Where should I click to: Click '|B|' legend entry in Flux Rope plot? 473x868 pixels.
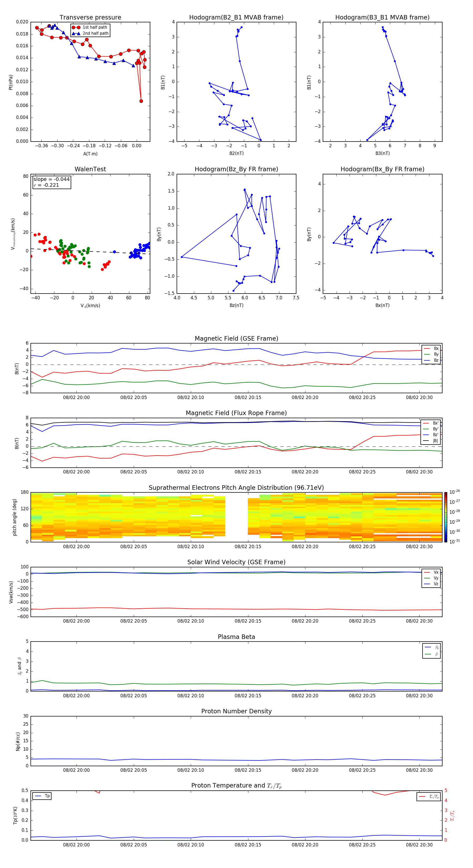coord(431,441)
